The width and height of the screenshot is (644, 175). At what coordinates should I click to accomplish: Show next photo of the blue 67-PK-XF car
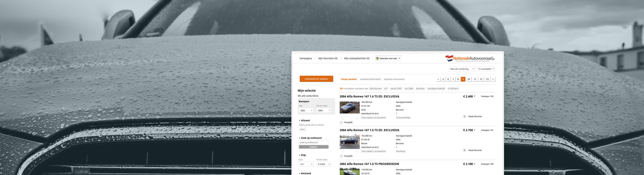(357, 152)
